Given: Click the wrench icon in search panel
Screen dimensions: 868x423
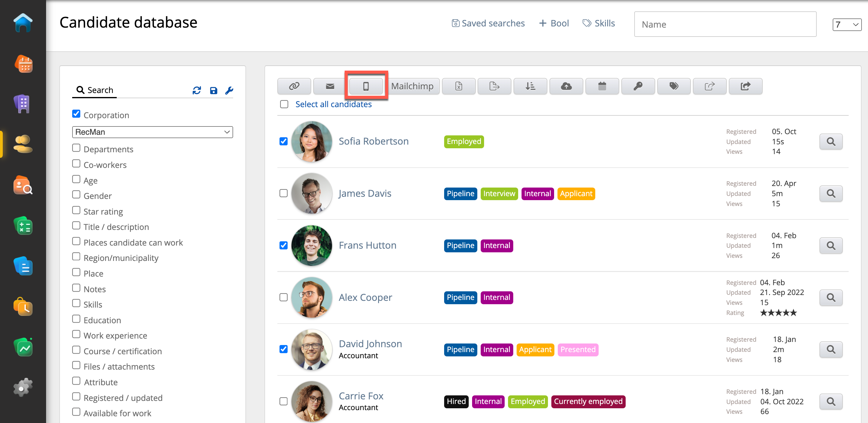Looking at the screenshot, I should pos(229,90).
